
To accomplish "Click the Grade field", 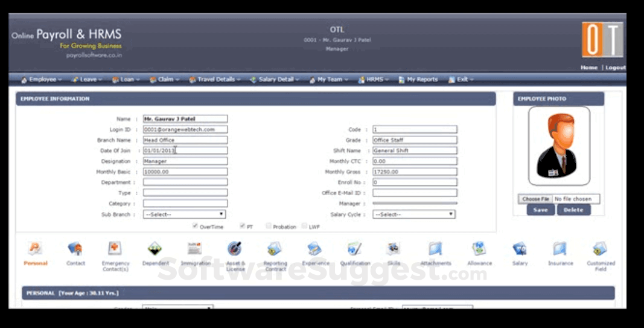I will point(415,140).
